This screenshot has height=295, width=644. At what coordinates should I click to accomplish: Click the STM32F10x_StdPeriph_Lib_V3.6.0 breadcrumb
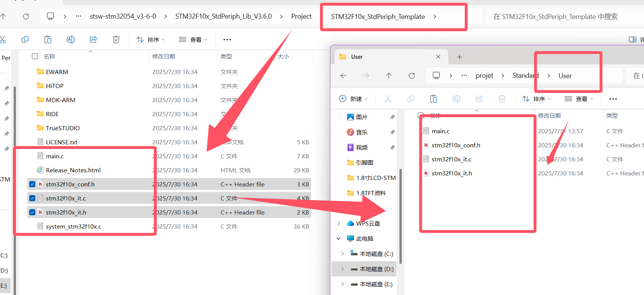coord(224,16)
